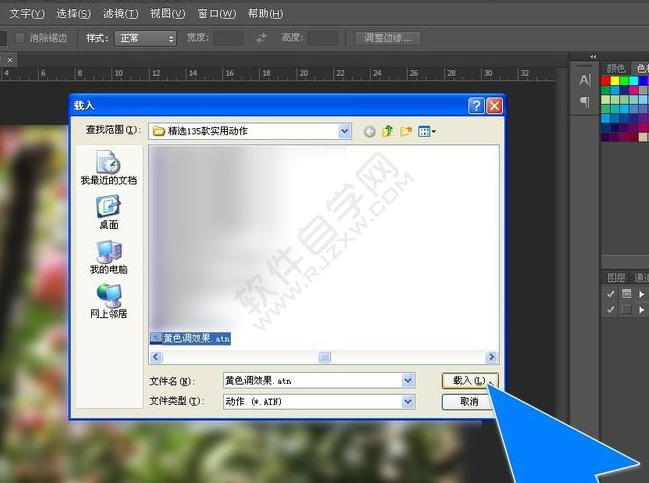
Task: Select the 黄色调效果.atn file
Action: click(190, 339)
